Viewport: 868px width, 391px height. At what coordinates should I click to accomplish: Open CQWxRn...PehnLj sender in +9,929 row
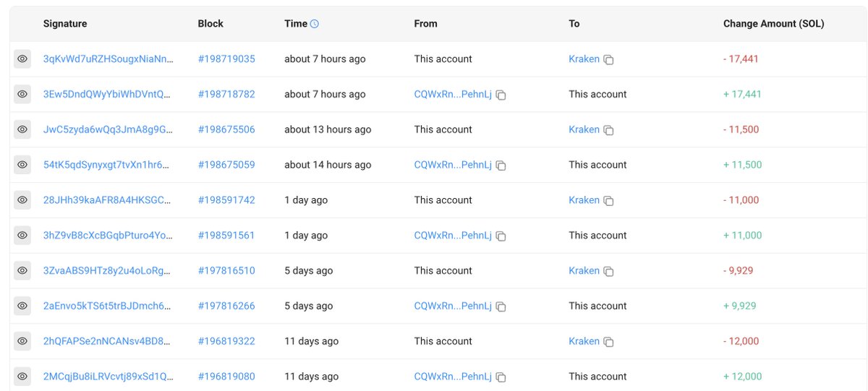453,306
